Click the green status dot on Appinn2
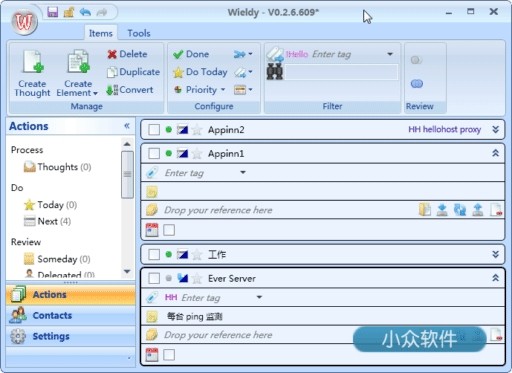 point(169,129)
